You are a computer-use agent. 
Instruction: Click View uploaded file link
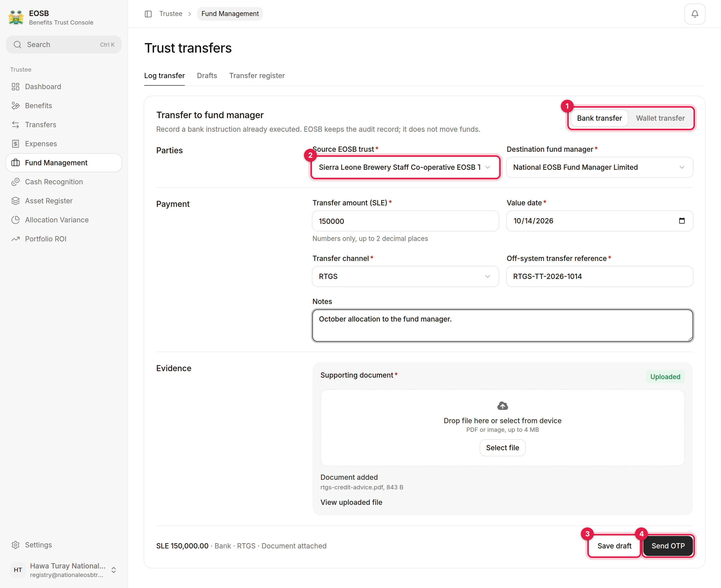pyautogui.click(x=351, y=502)
